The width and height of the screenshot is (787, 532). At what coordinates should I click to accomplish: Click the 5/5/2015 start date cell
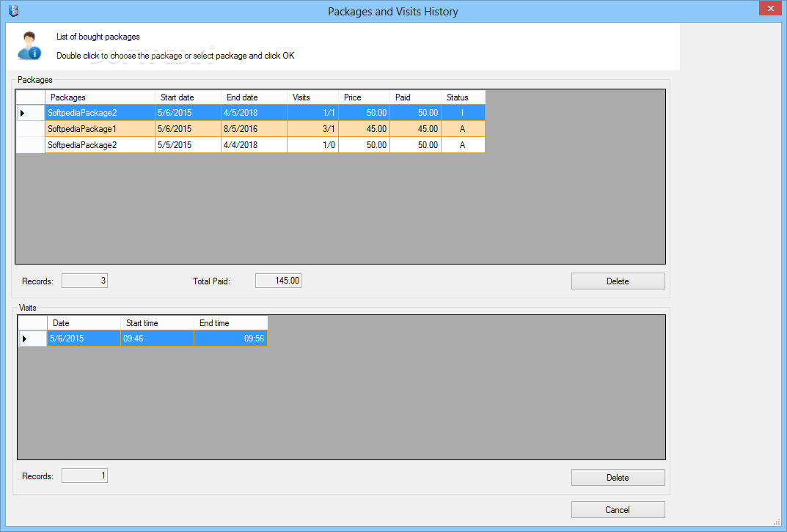188,145
